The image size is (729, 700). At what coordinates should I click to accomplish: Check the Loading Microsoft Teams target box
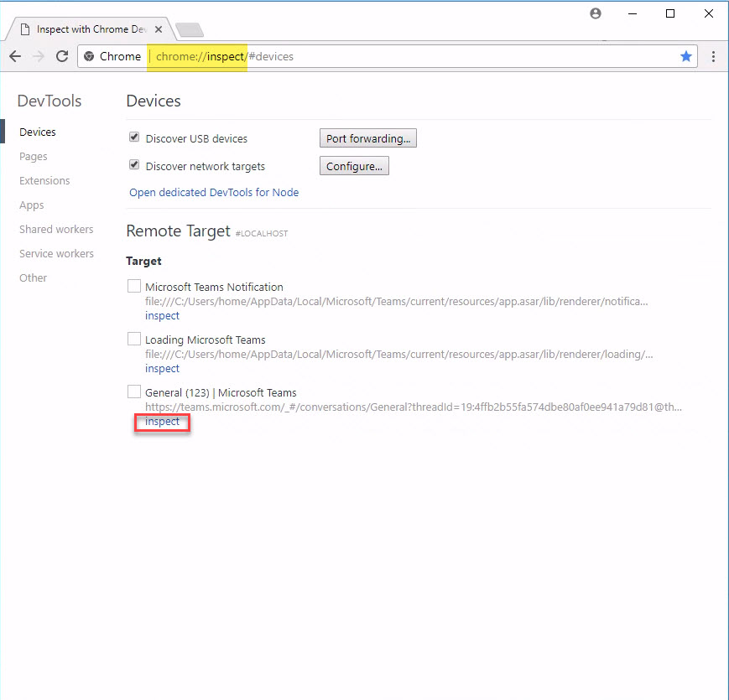coord(134,339)
